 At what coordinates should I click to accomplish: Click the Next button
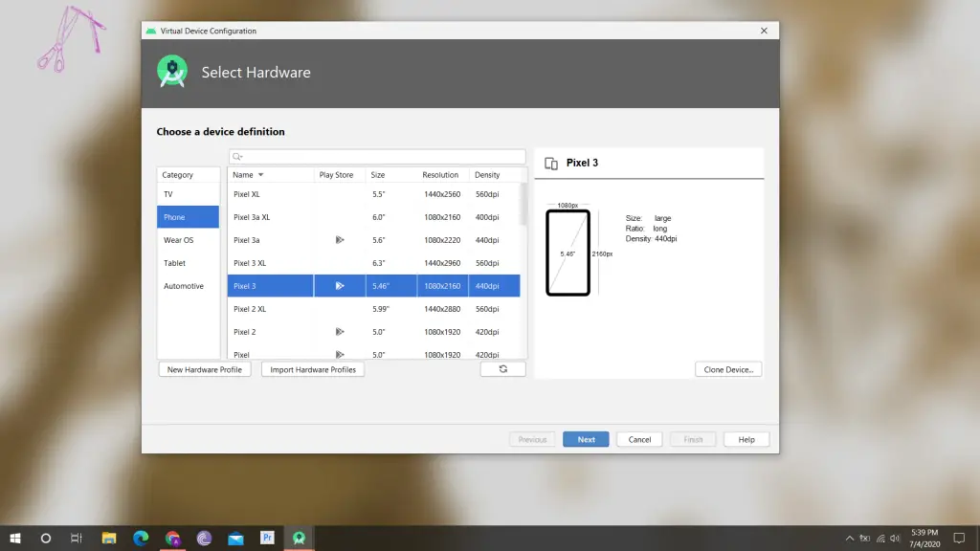[x=585, y=439]
